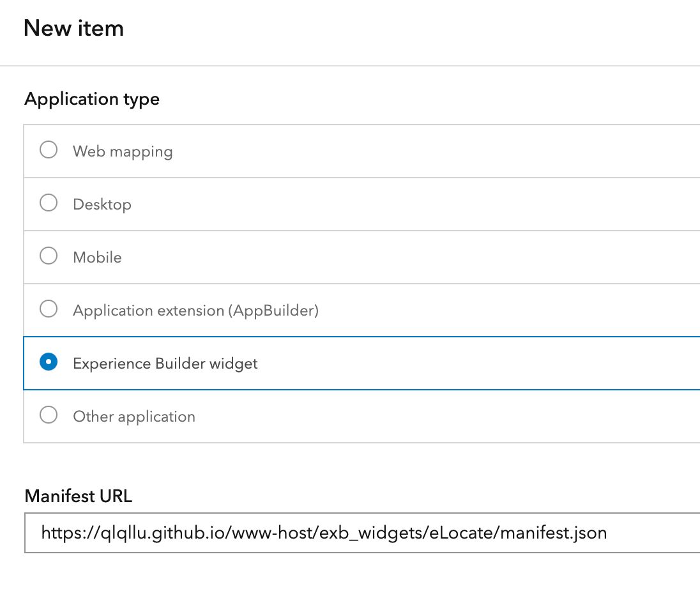This screenshot has height=598, width=700.
Task: Enable the Application extension (AppBuilder) radio
Action: 49,309
